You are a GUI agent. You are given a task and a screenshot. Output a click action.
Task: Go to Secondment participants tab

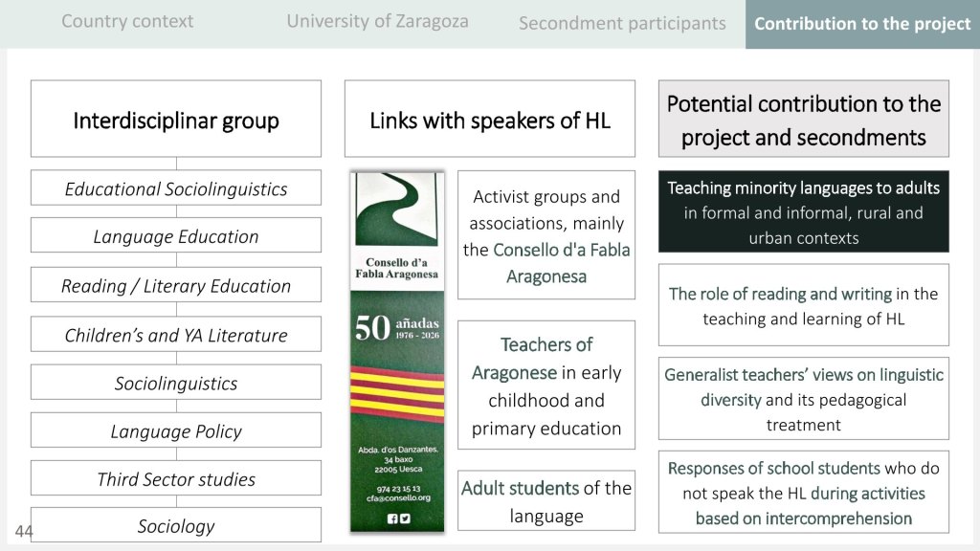622,23
